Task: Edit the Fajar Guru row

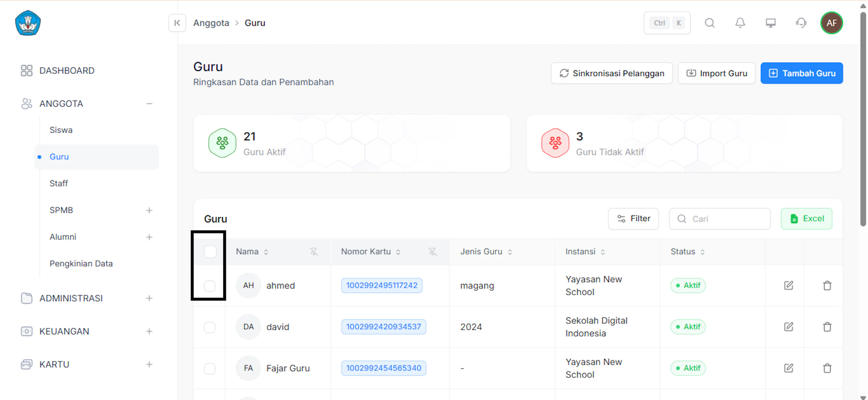Action: [788, 368]
